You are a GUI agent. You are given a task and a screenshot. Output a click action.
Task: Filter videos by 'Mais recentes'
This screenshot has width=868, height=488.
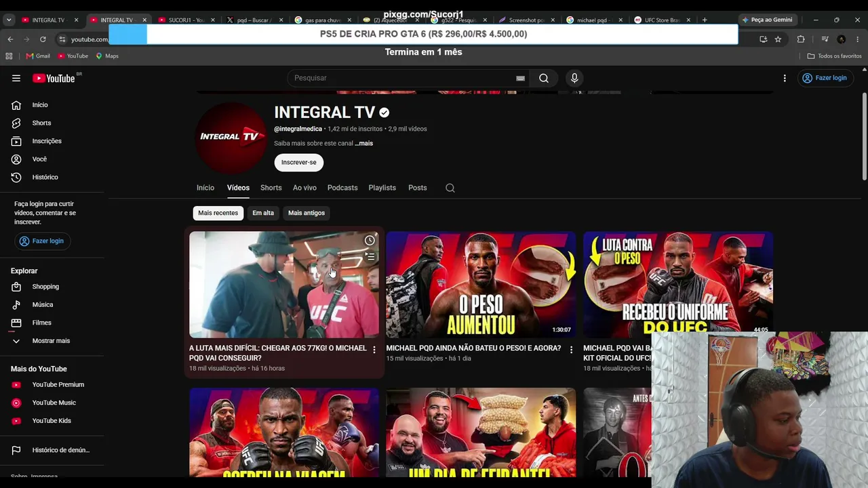(x=218, y=213)
